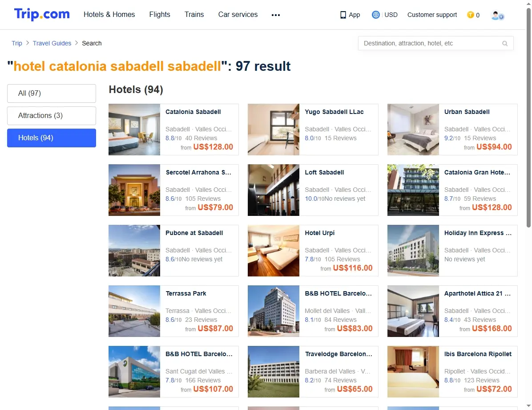The width and height of the screenshot is (532, 410).
Task: Click the 59 Reviews text
Action: [x=480, y=199]
